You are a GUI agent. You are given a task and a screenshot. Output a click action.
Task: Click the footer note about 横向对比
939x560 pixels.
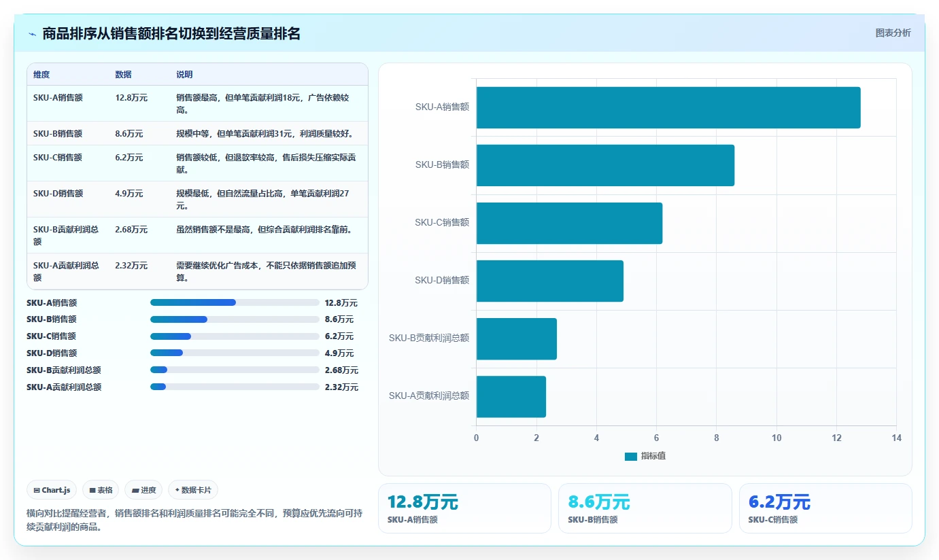coord(194,521)
